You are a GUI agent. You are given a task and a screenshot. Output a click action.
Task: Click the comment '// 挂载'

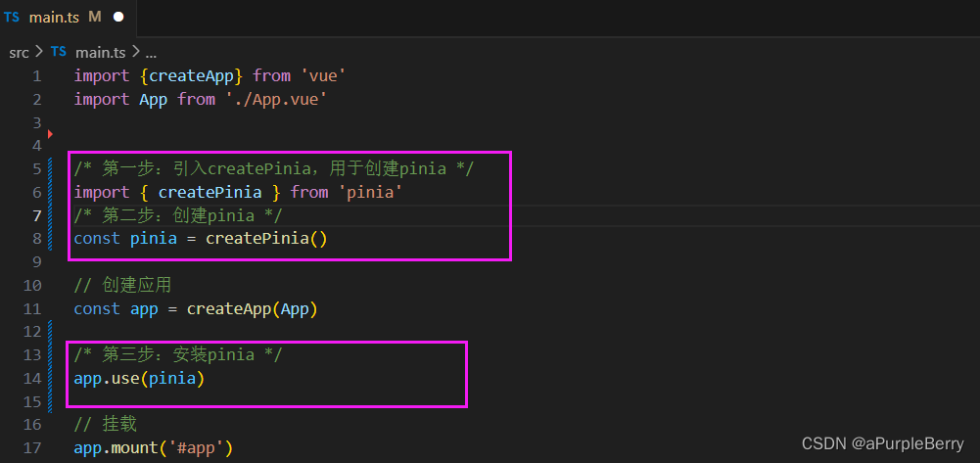click(105, 425)
